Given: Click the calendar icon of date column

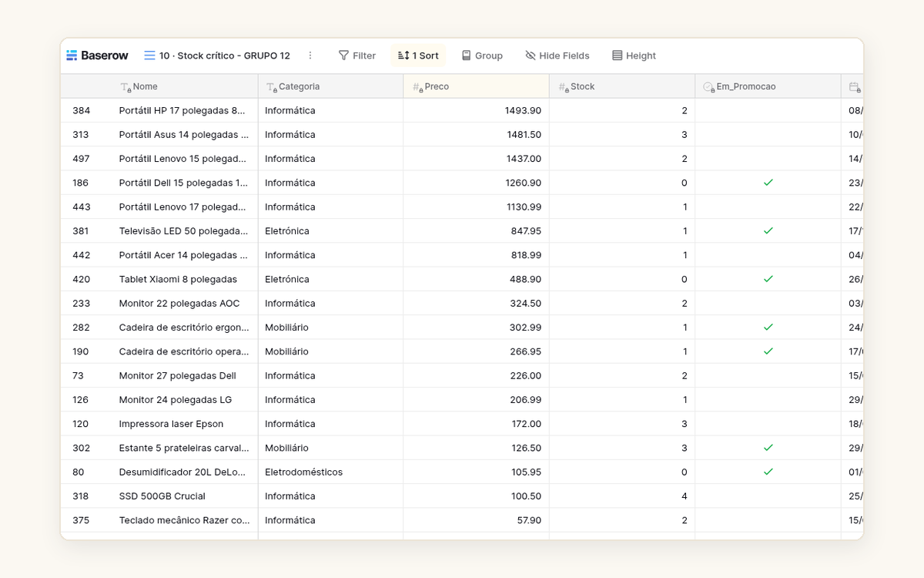Looking at the screenshot, I should (855, 87).
